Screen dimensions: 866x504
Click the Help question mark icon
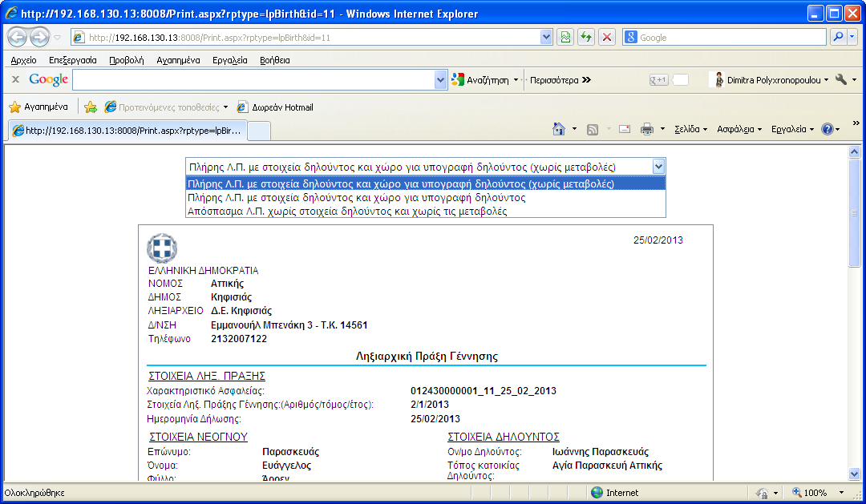click(x=828, y=129)
